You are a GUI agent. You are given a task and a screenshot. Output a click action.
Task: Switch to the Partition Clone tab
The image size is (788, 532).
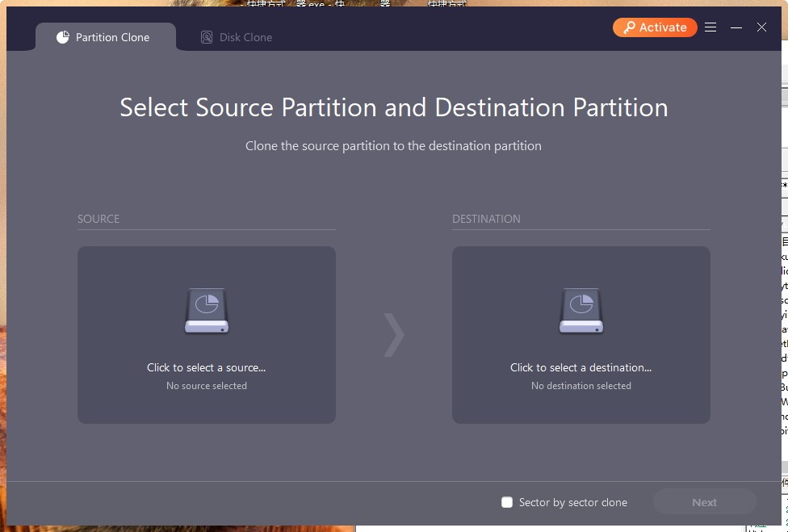[x=106, y=37]
